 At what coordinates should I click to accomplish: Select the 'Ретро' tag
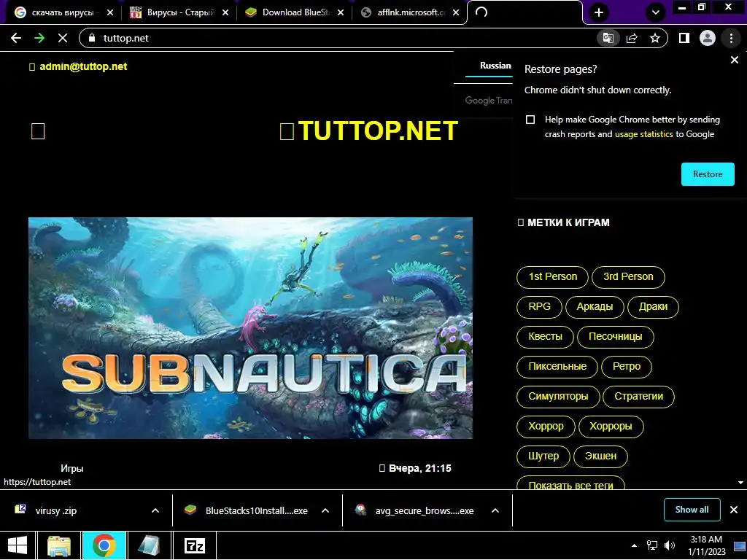pyautogui.click(x=627, y=367)
